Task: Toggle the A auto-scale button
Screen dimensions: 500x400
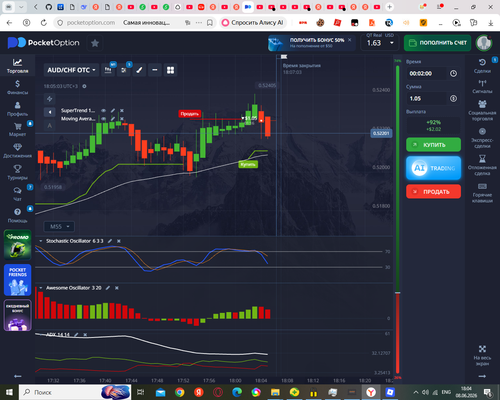Action: (49, 125)
